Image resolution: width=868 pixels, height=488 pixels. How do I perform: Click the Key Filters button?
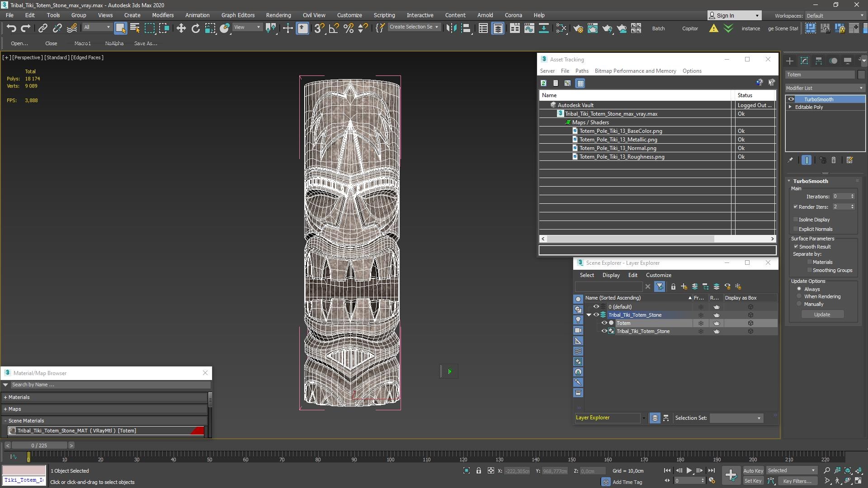click(x=797, y=481)
